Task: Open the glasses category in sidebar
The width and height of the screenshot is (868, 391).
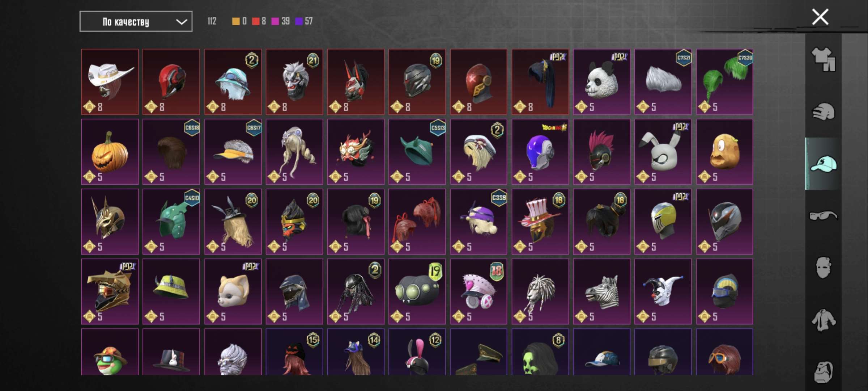Action: pyautogui.click(x=824, y=216)
